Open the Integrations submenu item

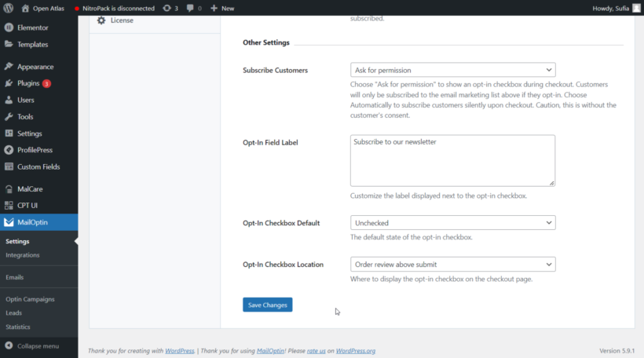(x=23, y=255)
